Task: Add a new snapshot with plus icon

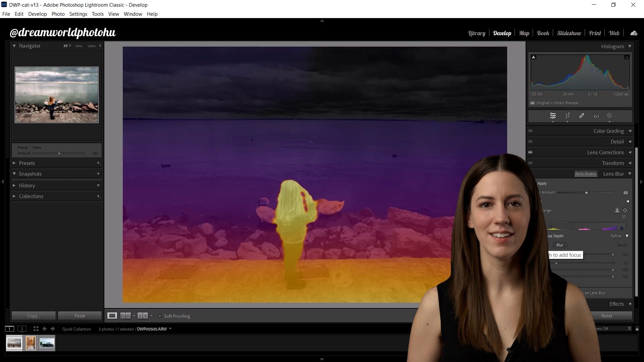Action: [x=98, y=174]
